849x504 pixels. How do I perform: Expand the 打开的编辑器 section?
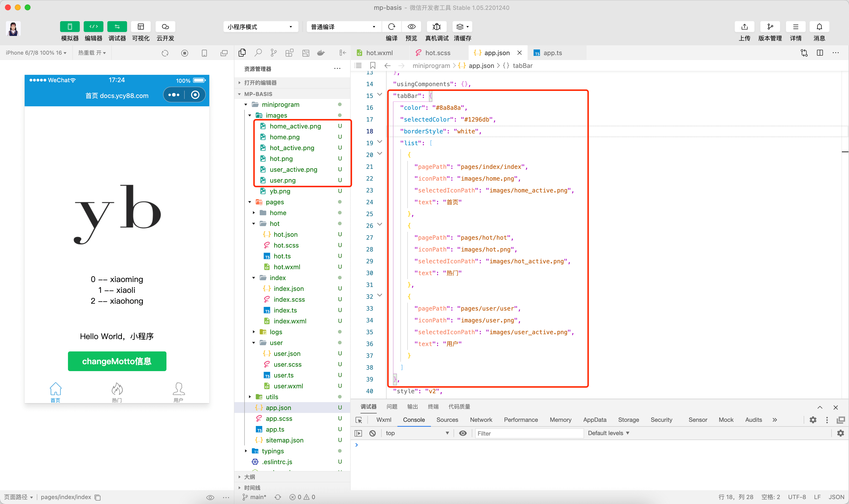coord(292,82)
